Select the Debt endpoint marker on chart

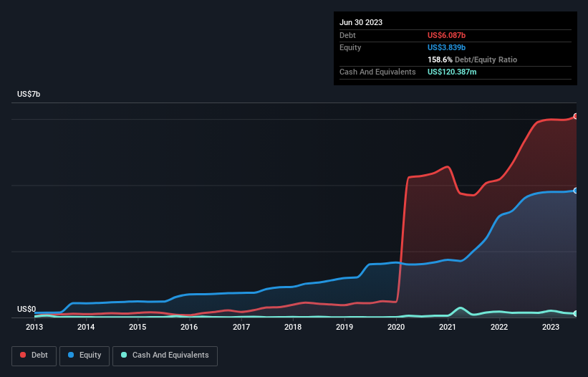(576, 116)
